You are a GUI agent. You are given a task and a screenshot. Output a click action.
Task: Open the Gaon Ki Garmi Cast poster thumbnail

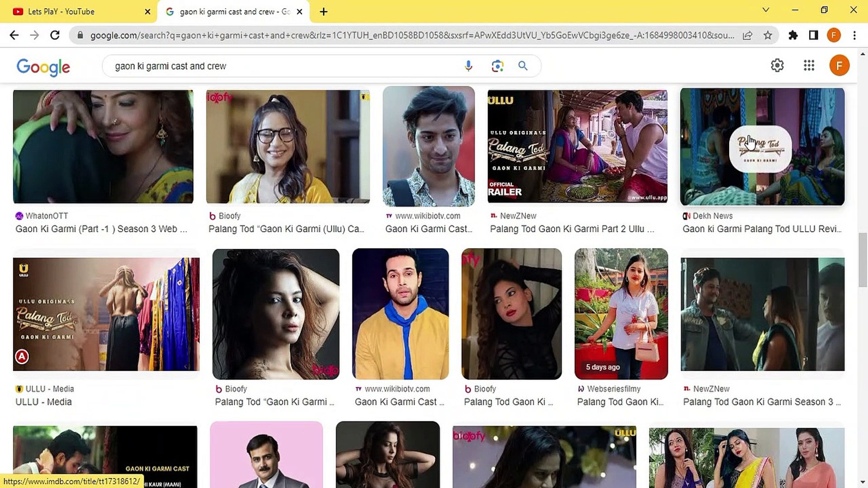[x=105, y=456]
